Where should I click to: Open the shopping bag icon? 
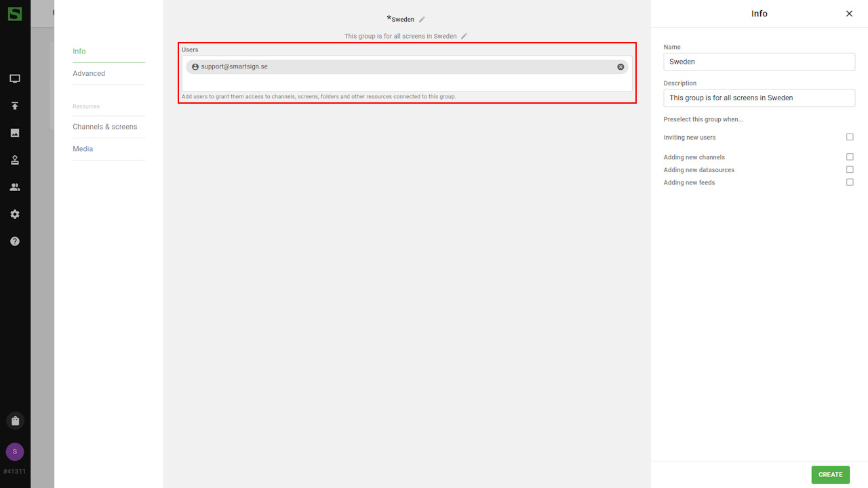(15, 420)
